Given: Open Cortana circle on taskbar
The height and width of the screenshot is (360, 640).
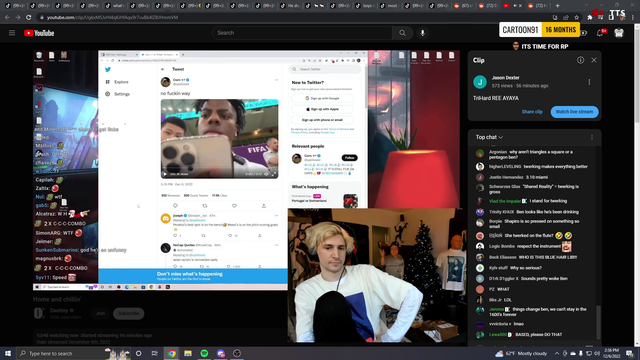Looking at the screenshot, I should (138, 353).
